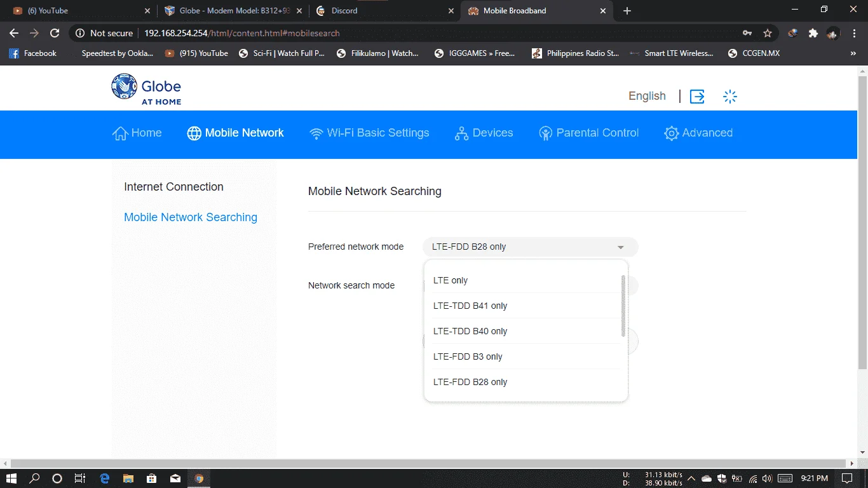This screenshot has width=868, height=488.
Task: Open the OneDrive cloud tray icon
Action: 707,478
